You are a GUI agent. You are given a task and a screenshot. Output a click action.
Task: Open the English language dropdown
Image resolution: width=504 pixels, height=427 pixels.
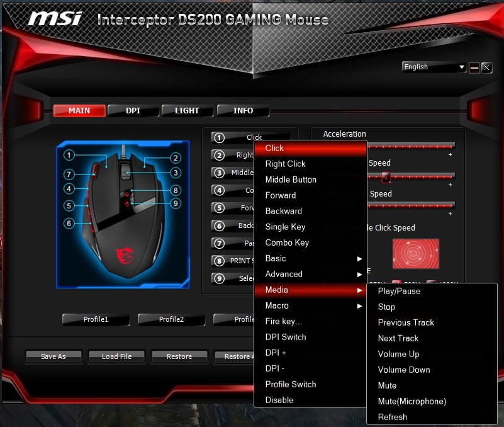click(x=434, y=67)
